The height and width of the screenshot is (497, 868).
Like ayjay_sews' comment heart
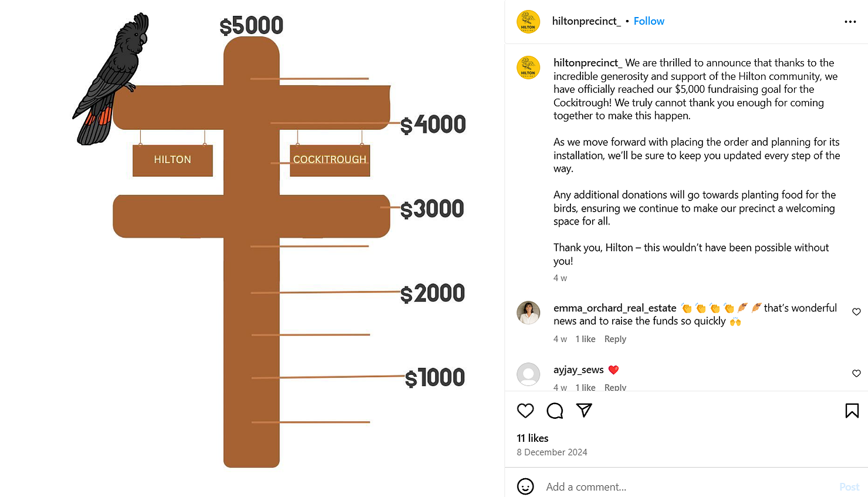(x=856, y=374)
